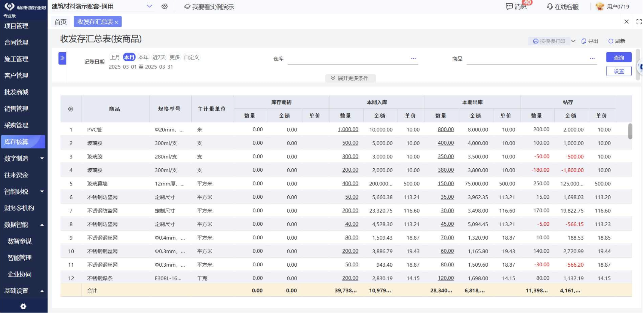644x315 pixels.
Task: Open 客户管理 in the sidebar
Action: pyautogui.click(x=16, y=76)
